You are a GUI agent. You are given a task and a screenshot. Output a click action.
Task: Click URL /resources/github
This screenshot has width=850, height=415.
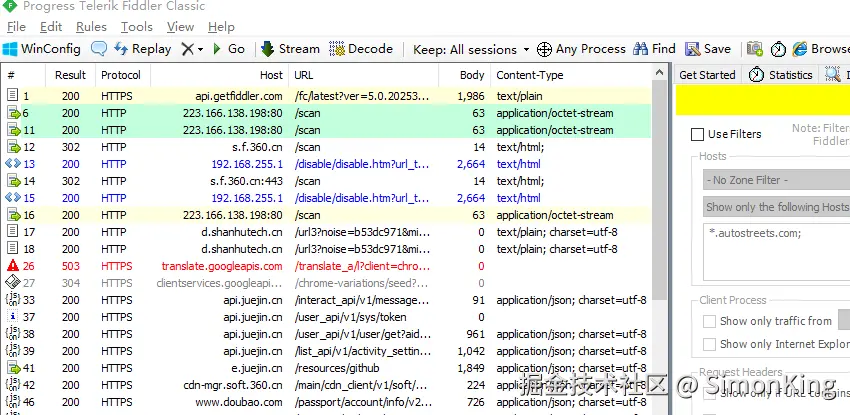(337, 368)
